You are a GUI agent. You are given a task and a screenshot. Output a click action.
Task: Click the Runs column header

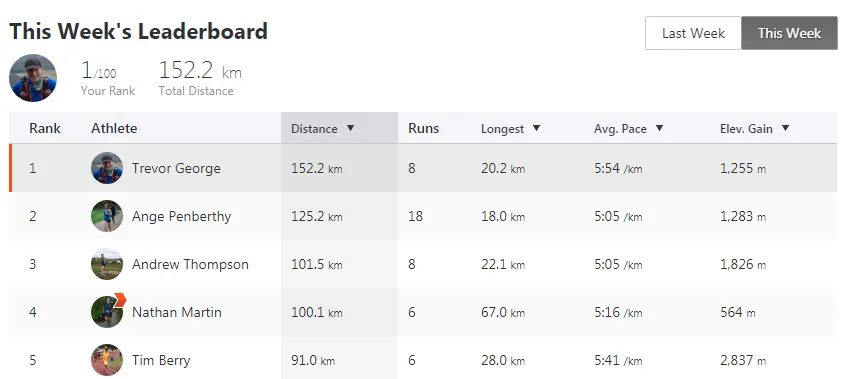[423, 128]
